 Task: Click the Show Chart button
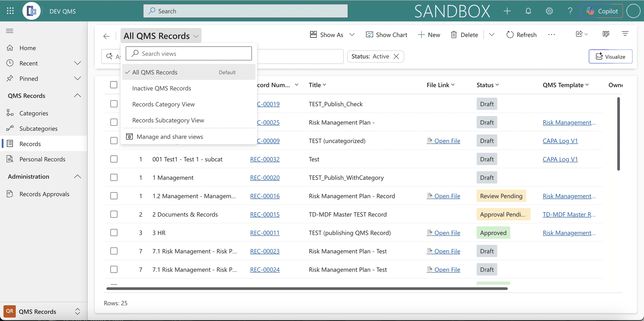(x=386, y=35)
